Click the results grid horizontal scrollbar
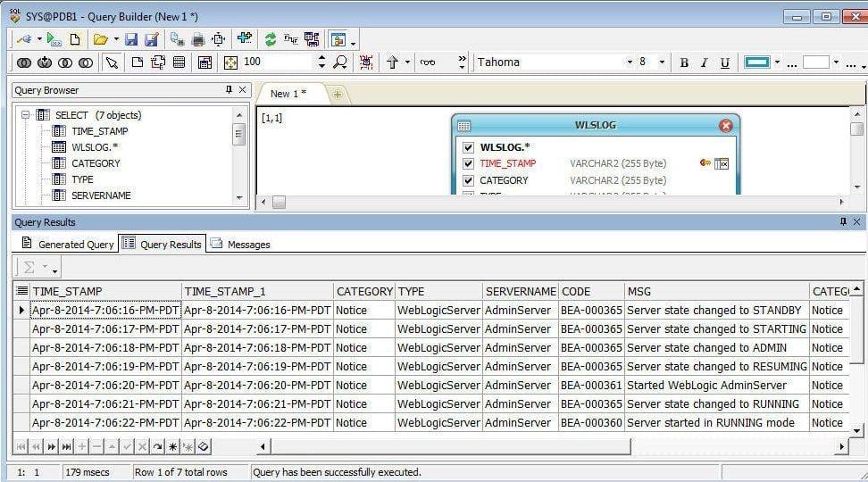 [x=451, y=446]
